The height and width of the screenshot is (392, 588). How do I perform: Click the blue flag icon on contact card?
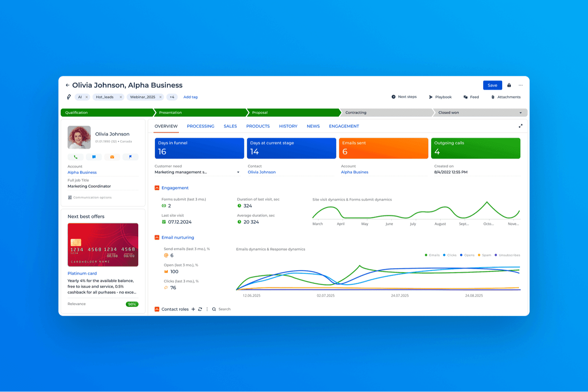point(130,157)
